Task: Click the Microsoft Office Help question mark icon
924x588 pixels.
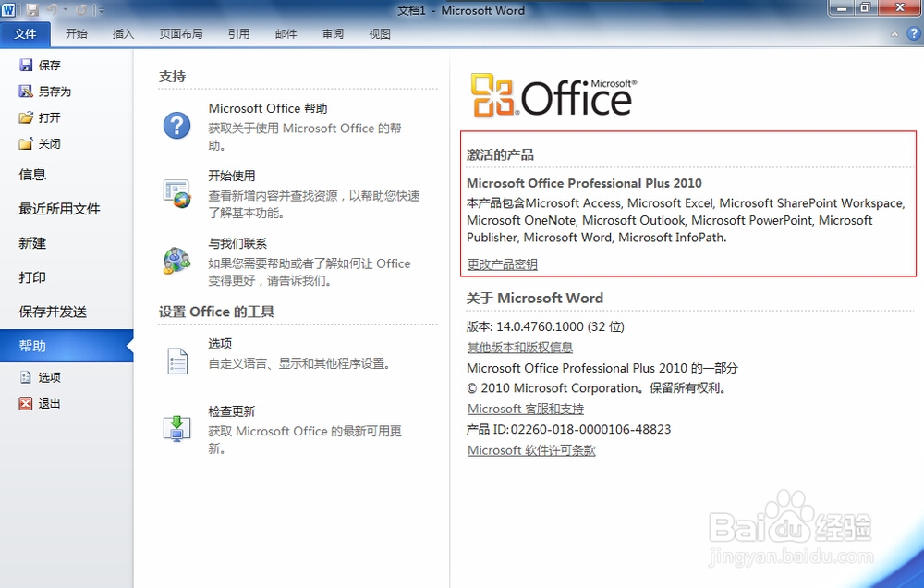Action: tap(176, 126)
